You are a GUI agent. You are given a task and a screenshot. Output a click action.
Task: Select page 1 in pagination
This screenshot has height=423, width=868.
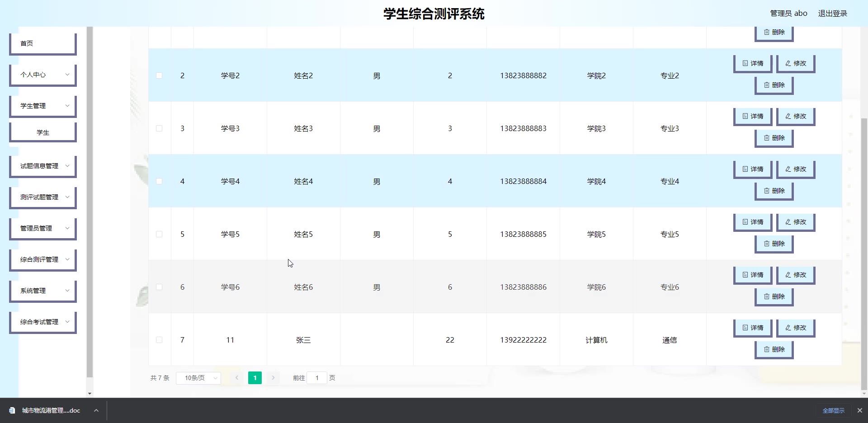click(x=255, y=378)
